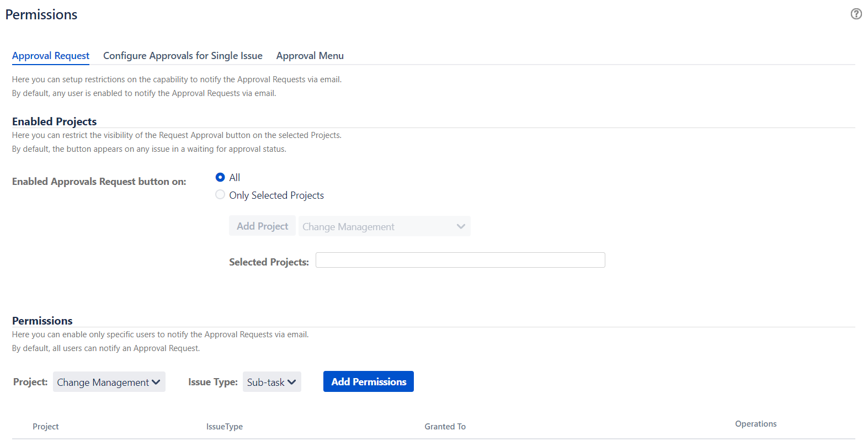
Task: Select the All radio button
Action: (x=220, y=177)
